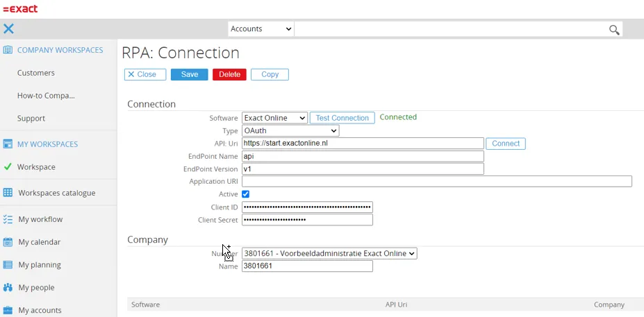Click the Company column header
The width and height of the screenshot is (644, 317).
pyautogui.click(x=609, y=305)
